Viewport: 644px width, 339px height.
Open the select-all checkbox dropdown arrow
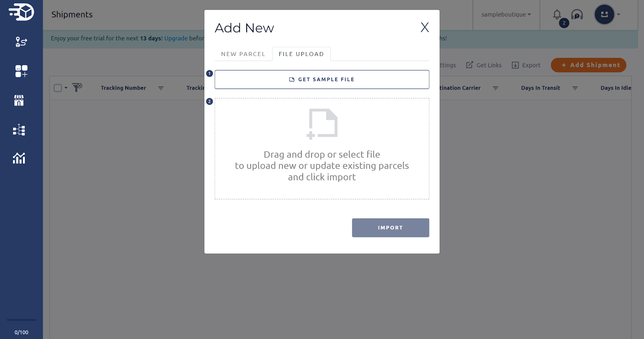[x=66, y=88]
